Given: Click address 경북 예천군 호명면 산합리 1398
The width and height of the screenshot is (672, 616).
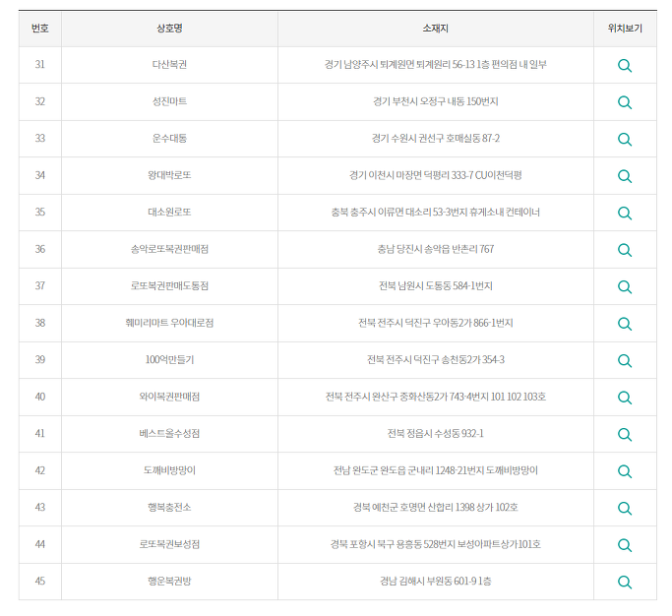Looking at the screenshot, I should (x=413, y=507).
